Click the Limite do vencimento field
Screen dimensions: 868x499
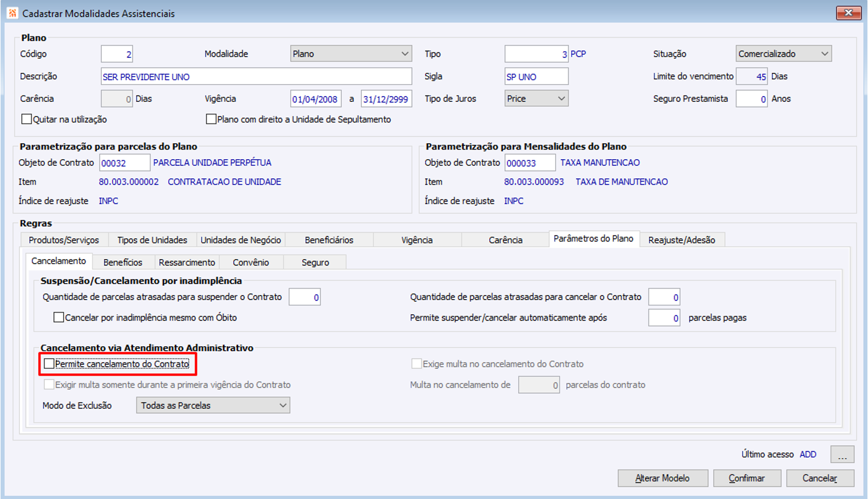(751, 76)
